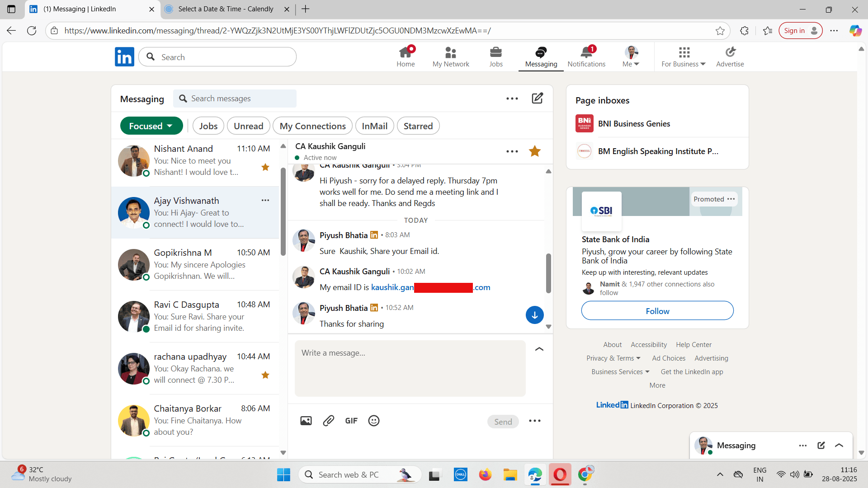Show hidden system tray icons

(x=720, y=474)
